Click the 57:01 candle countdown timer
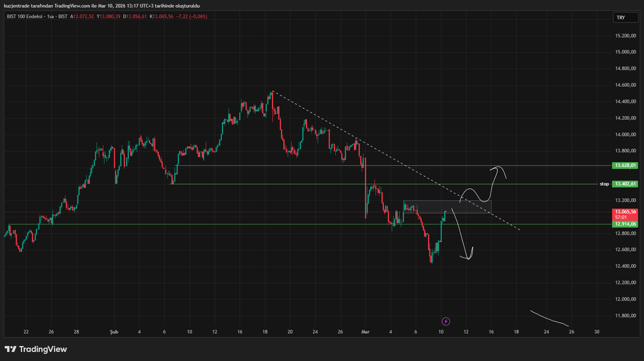Screen dimensions: 644x361 point(620,217)
